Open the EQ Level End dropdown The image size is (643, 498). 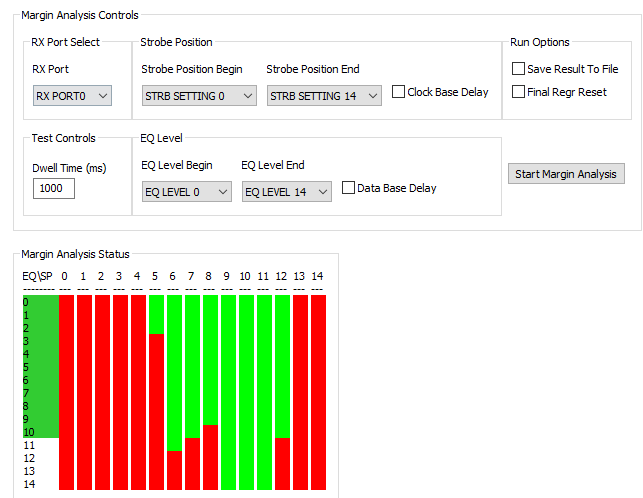287,192
